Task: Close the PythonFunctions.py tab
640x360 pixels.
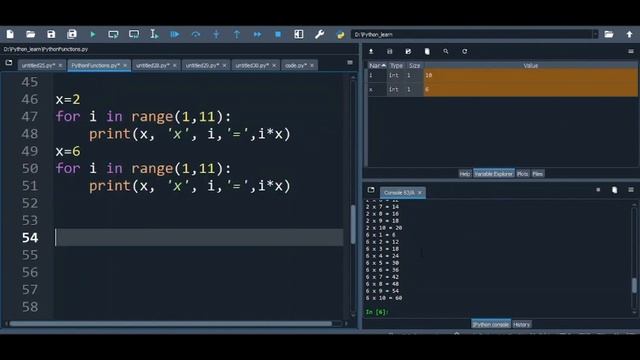Action: 125,65
